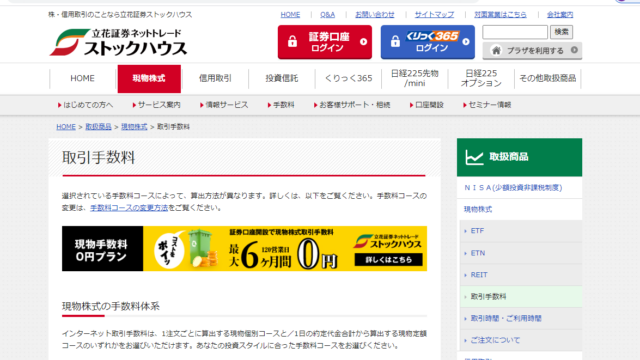Open the 現物手数料0円プラン banner
Screen dimensions: 640x360
pos(244,249)
